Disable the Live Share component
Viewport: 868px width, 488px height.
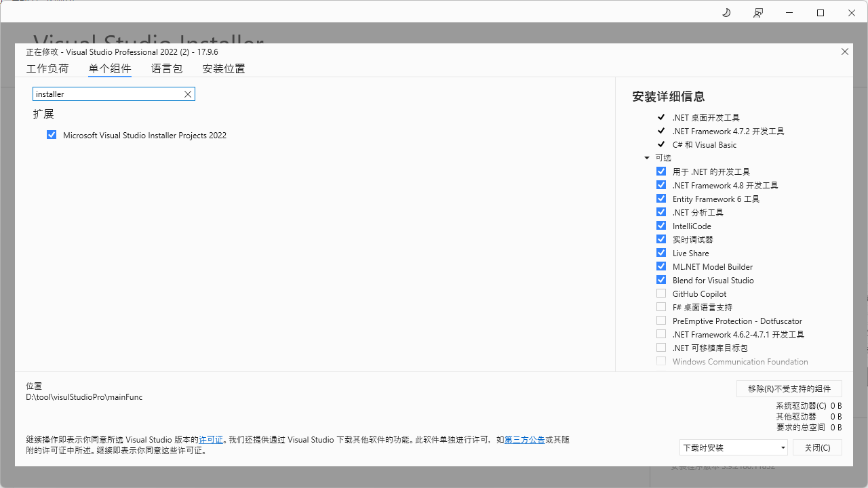[661, 253]
